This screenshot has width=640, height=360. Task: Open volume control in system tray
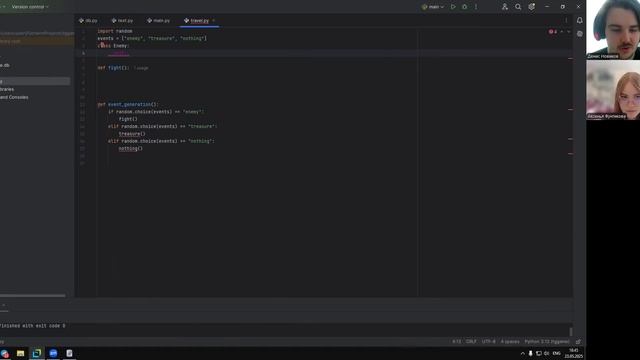pos(547,353)
